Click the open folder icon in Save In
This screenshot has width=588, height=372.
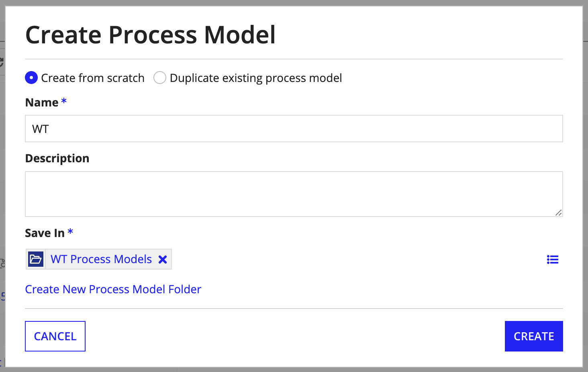36,259
